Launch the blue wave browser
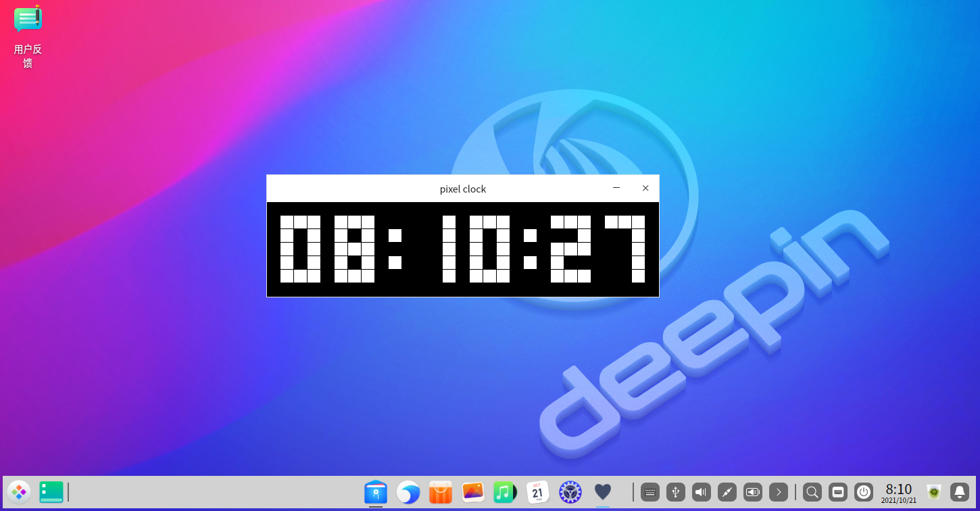This screenshot has width=980, height=511. coord(408,492)
